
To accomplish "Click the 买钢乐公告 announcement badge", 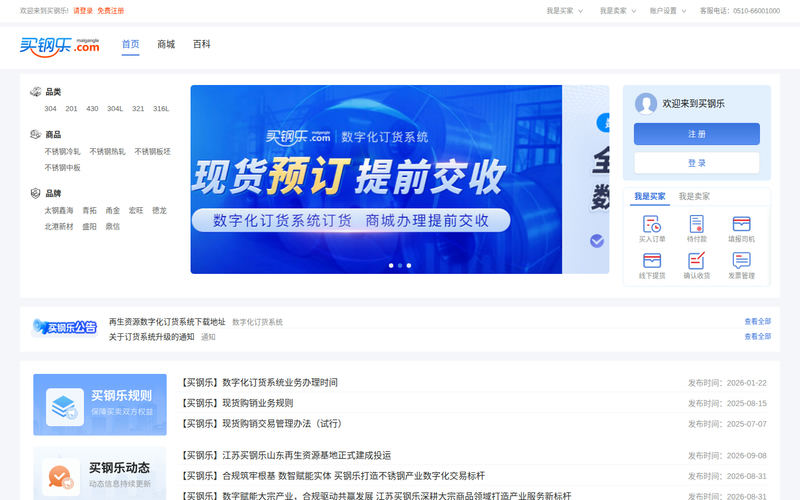I will (x=64, y=327).
